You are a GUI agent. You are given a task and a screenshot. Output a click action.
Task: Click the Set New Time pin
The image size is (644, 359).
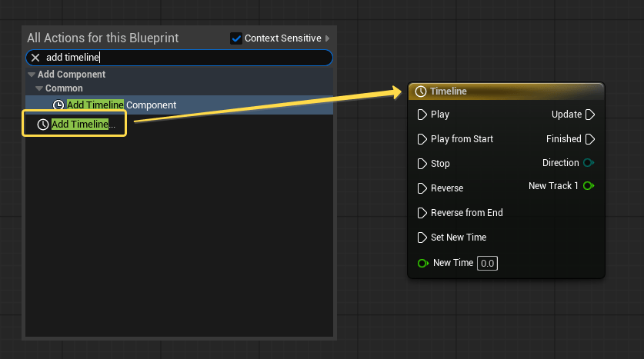422,238
